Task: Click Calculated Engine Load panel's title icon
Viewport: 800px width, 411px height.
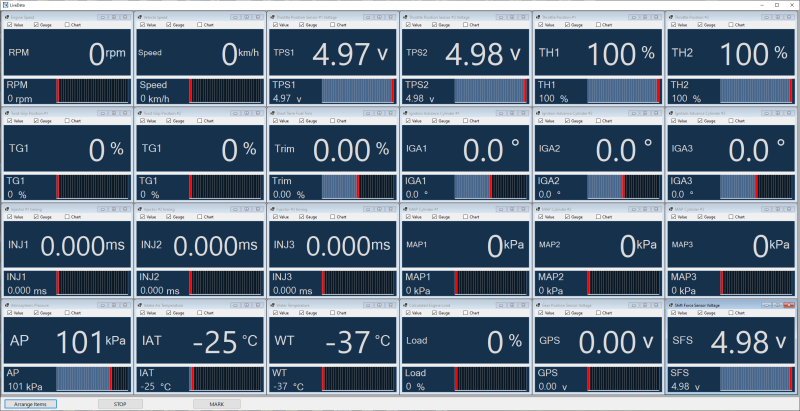Action: (x=405, y=305)
